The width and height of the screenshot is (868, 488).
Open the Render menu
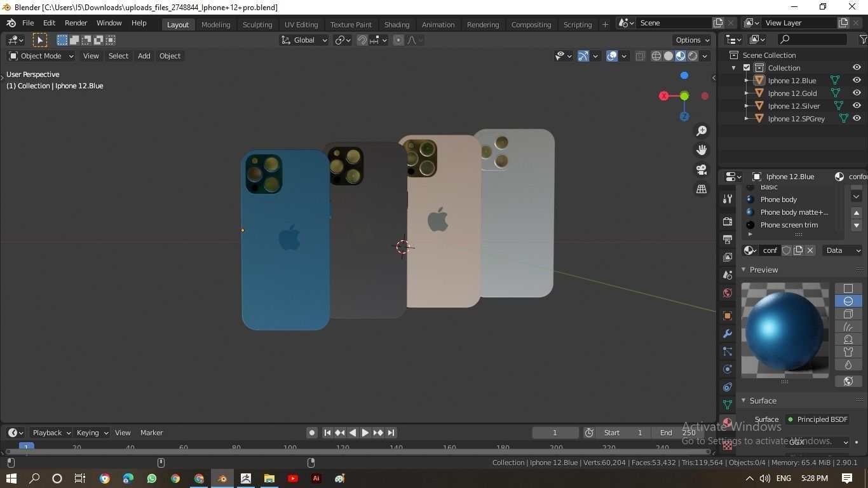click(76, 23)
